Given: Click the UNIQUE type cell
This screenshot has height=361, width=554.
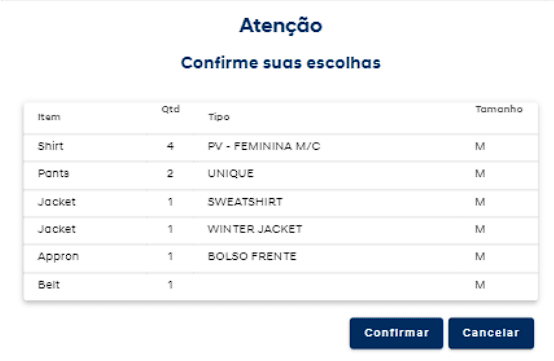Looking at the screenshot, I should click(231, 173).
